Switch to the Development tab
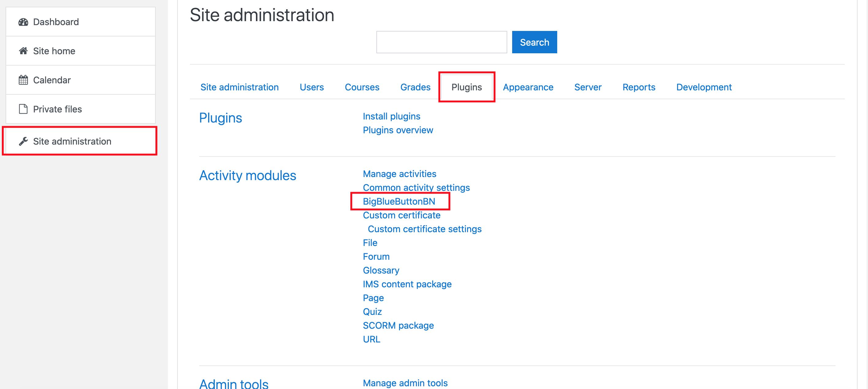The width and height of the screenshot is (868, 389). click(x=704, y=87)
